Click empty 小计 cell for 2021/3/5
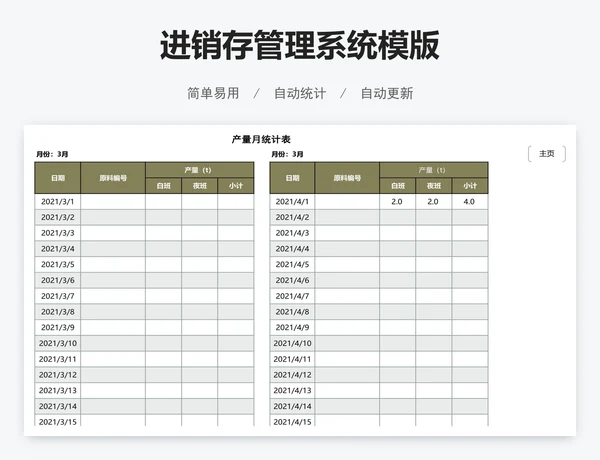Image resolution: width=600 pixels, height=460 pixels. point(236,264)
